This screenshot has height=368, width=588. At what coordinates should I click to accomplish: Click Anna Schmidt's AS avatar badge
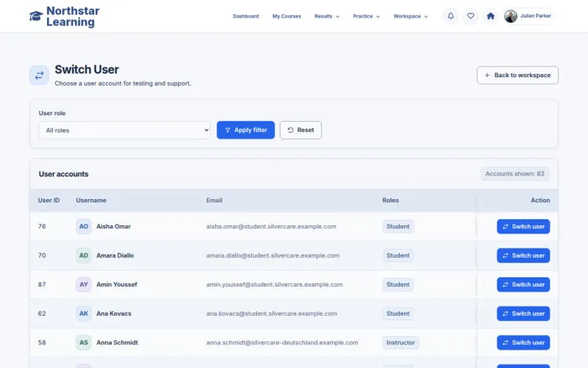click(84, 343)
